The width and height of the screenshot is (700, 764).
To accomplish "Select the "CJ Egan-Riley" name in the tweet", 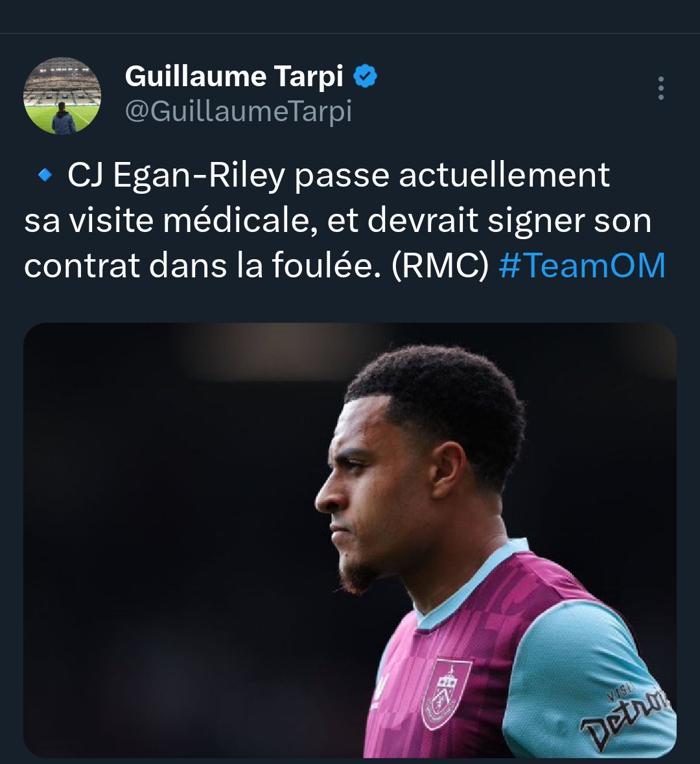I will [176, 176].
